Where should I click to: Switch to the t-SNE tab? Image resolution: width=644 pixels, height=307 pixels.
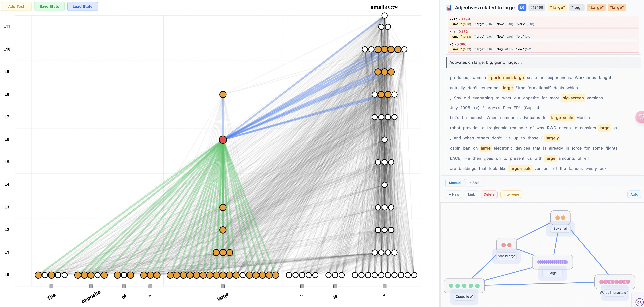pos(474,183)
